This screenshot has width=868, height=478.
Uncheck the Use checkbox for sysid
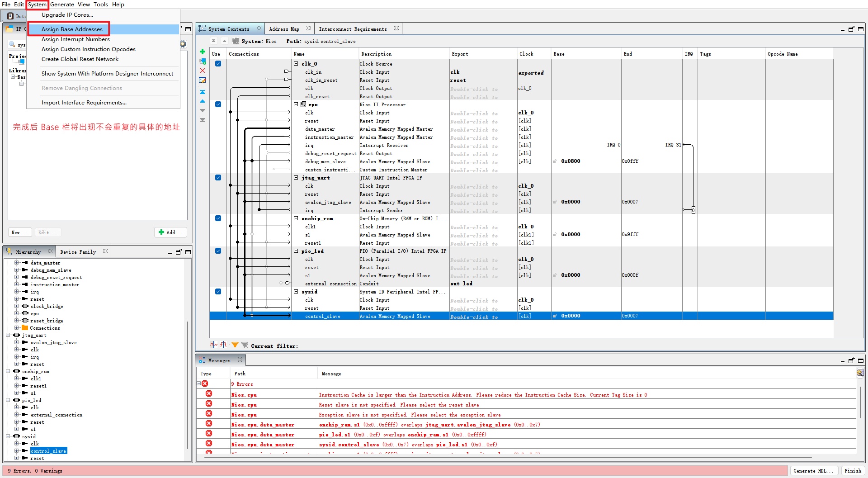pos(218,292)
